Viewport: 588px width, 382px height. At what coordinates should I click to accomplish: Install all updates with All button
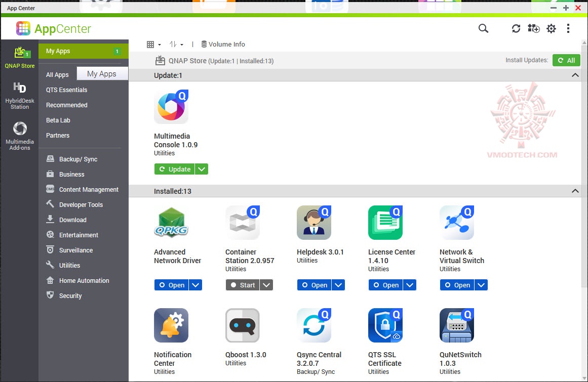pyautogui.click(x=566, y=60)
